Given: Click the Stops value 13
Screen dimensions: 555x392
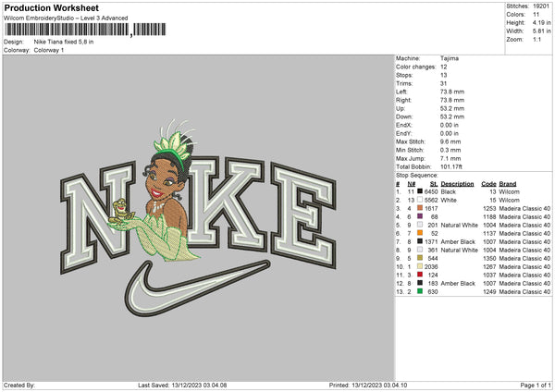Looking at the screenshot, I should tap(443, 75).
